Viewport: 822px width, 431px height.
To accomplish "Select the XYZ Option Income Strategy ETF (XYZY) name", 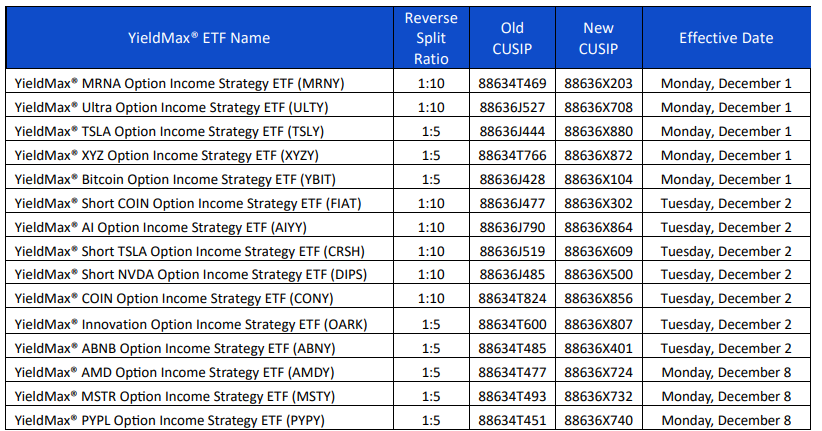I will (x=167, y=156).
